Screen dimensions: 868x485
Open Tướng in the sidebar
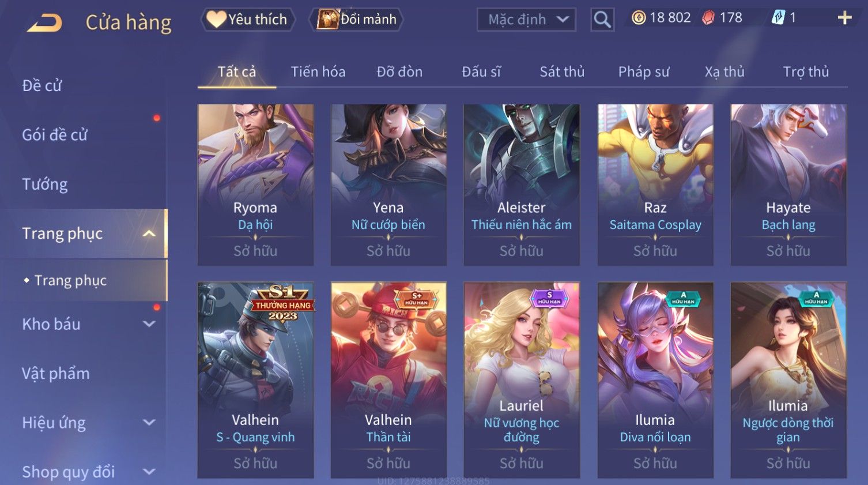tap(45, 185)
